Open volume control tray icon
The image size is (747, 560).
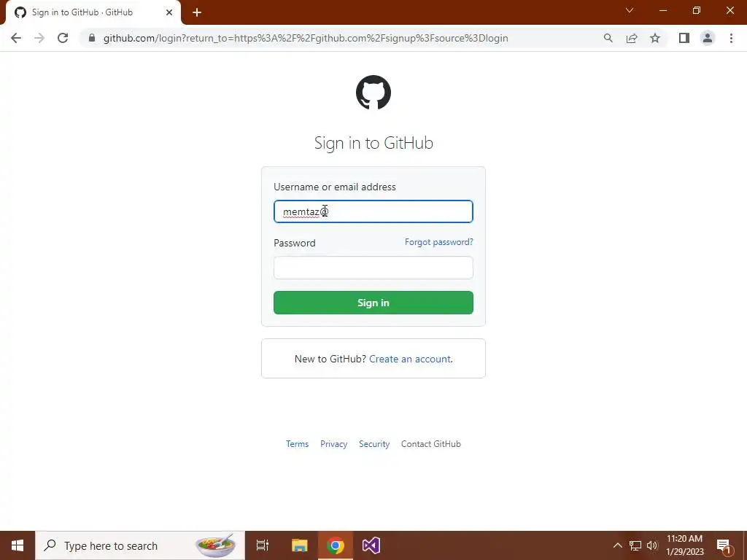coord(652,545)
